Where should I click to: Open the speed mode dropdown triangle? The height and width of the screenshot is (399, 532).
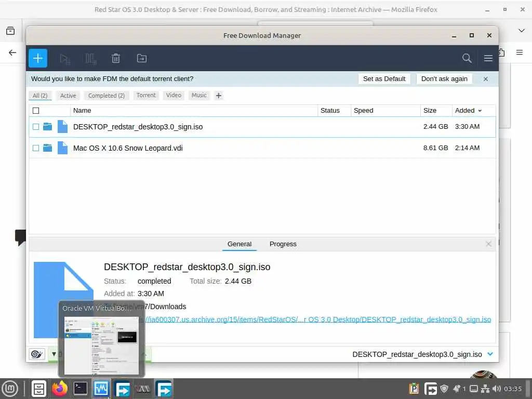(54, 354)
